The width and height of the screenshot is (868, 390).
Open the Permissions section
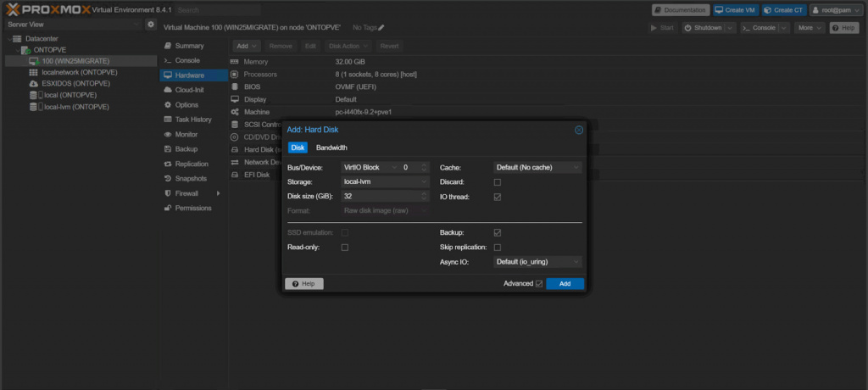click(x=194, y=209)
